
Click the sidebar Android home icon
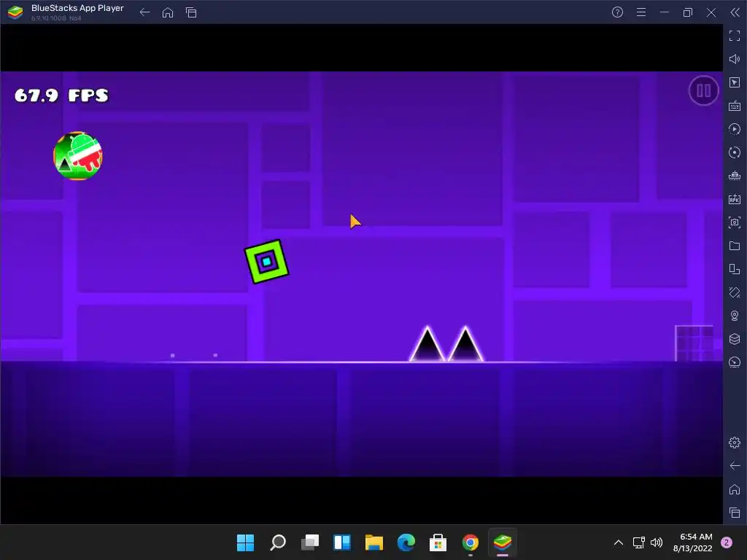(735, 489)
